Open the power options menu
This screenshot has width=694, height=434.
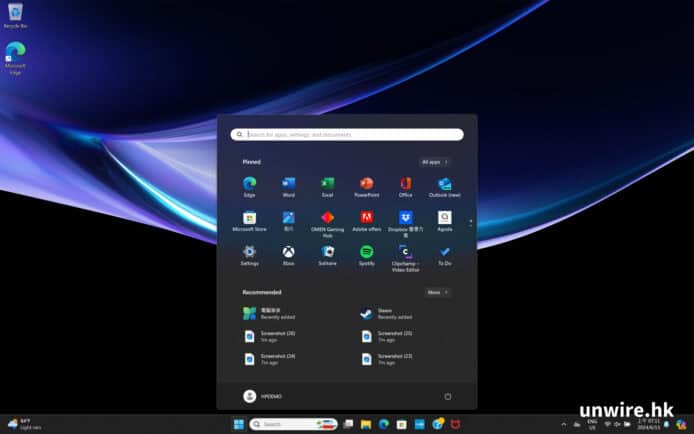pos(447,396)
